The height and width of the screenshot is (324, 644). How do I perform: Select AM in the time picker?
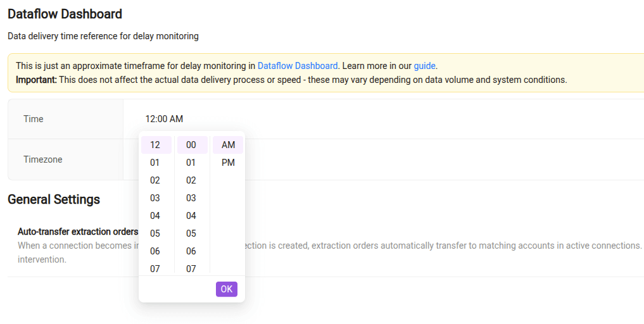(228, 145)
